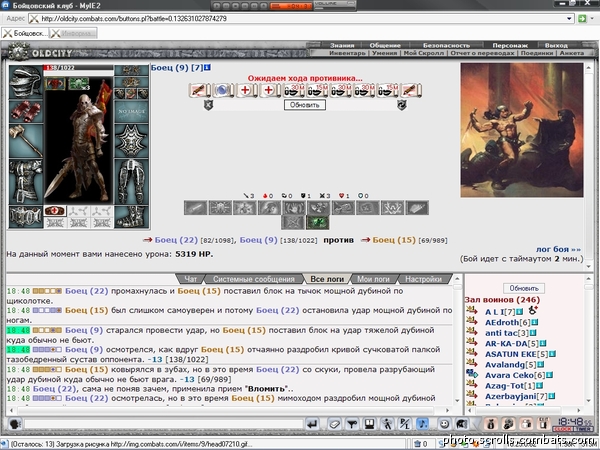Click the leg armor slot
600x450 pixels.
point(131,181)
